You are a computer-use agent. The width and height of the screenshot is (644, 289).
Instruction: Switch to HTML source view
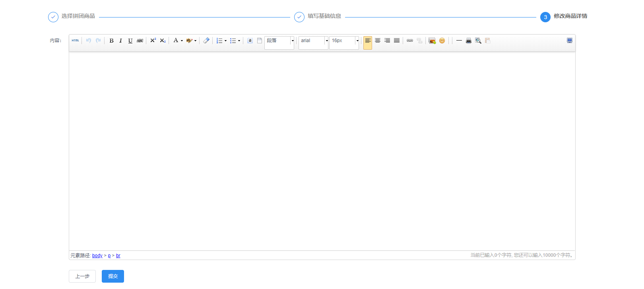76,41
